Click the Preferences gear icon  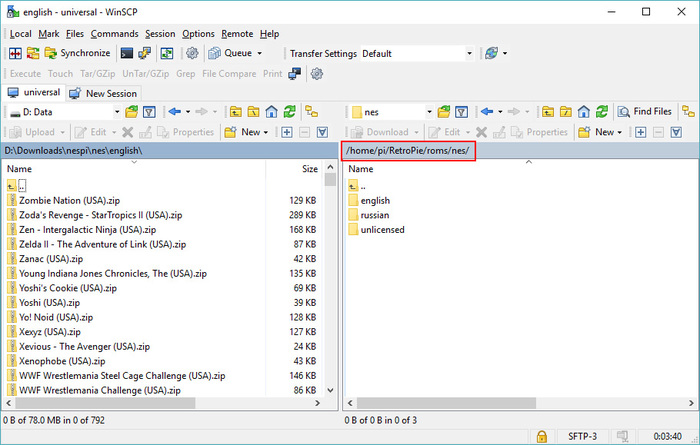click(192, 53)
